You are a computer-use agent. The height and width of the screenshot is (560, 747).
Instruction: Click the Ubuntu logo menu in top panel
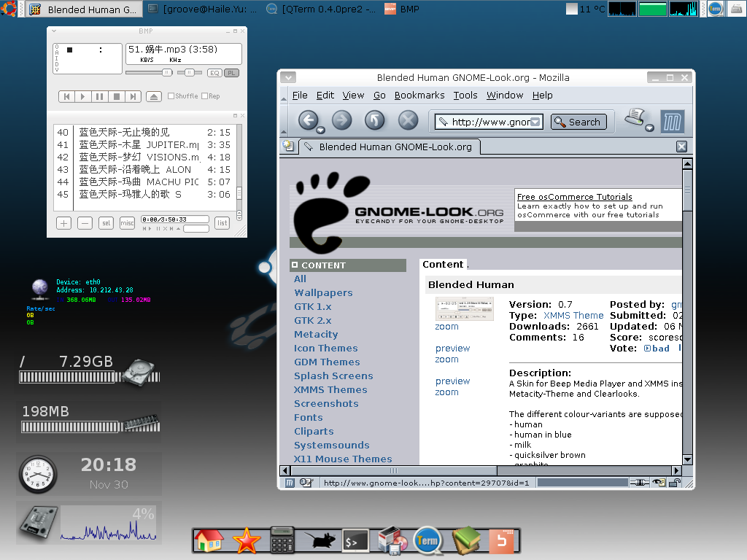[x=8, y=9]
